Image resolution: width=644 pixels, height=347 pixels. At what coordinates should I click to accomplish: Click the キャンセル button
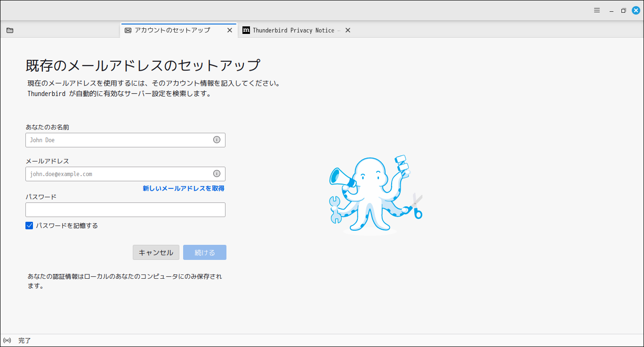click(156, 252)
